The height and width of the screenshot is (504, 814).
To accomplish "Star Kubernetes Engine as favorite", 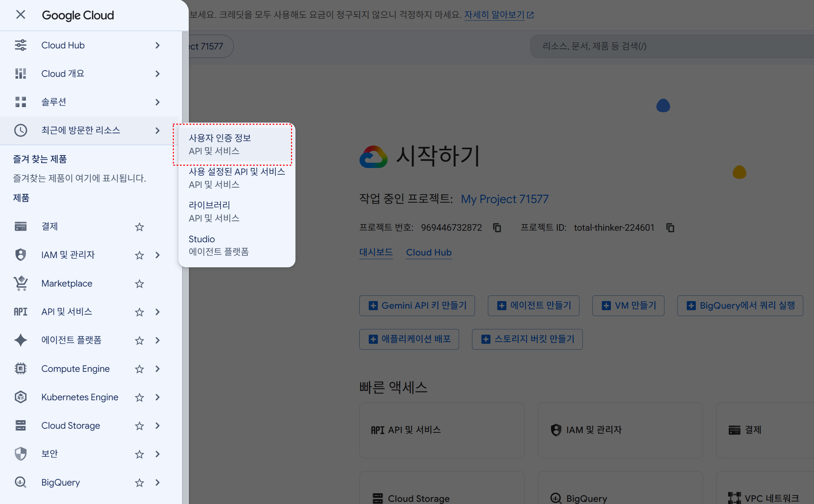I will click(139, 397).
